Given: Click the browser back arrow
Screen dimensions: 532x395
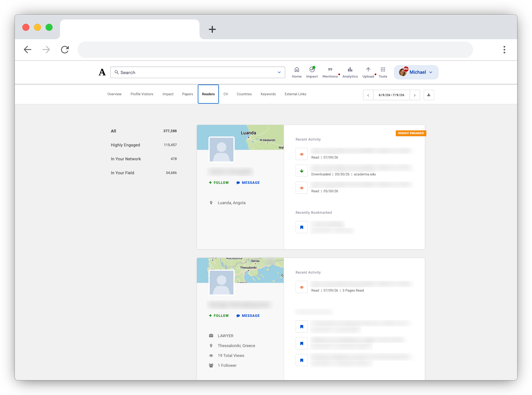Looking at the screenshot, I should pos(28,50).
